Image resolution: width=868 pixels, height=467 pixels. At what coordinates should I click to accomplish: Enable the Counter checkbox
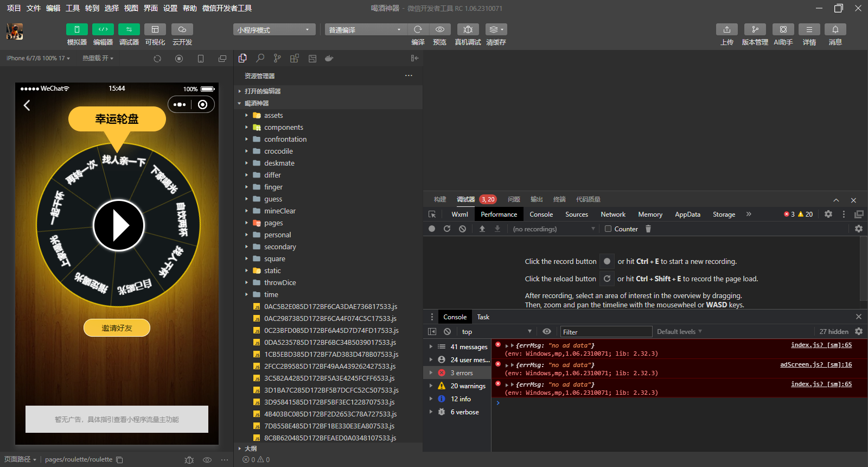coord(608,229)
